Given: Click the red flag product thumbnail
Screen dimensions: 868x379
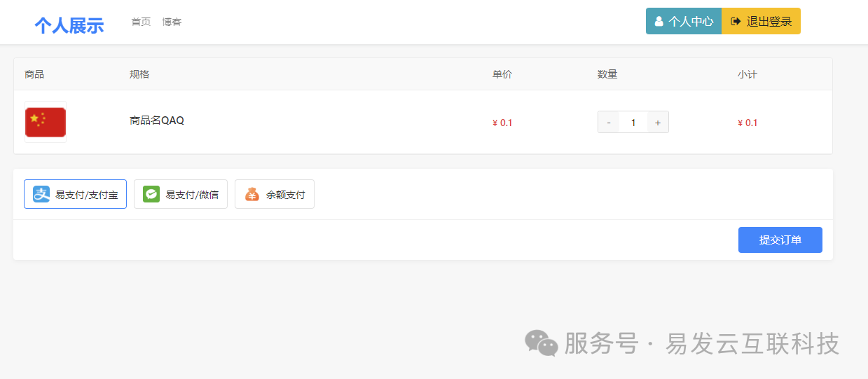Looking at the screenshot, I should click(46, 122).
